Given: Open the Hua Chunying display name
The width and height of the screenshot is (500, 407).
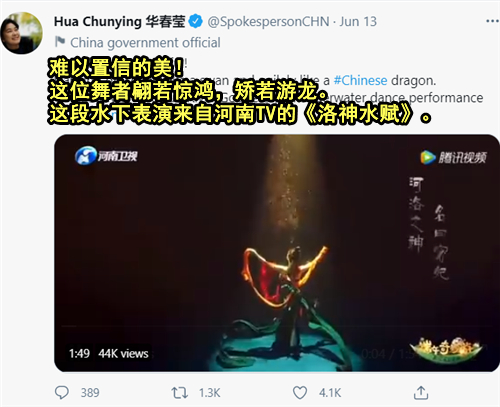Looking at the screenshot, I should click(120, 22).
